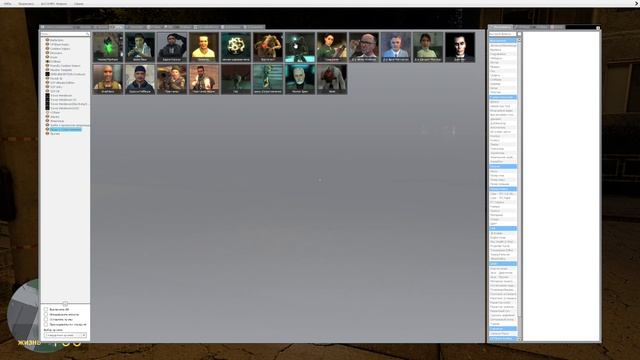Spawn the glowing golden orb NPC
Image resolution: width=640 pixels, height=360 pixels.
tap(236, 47)
